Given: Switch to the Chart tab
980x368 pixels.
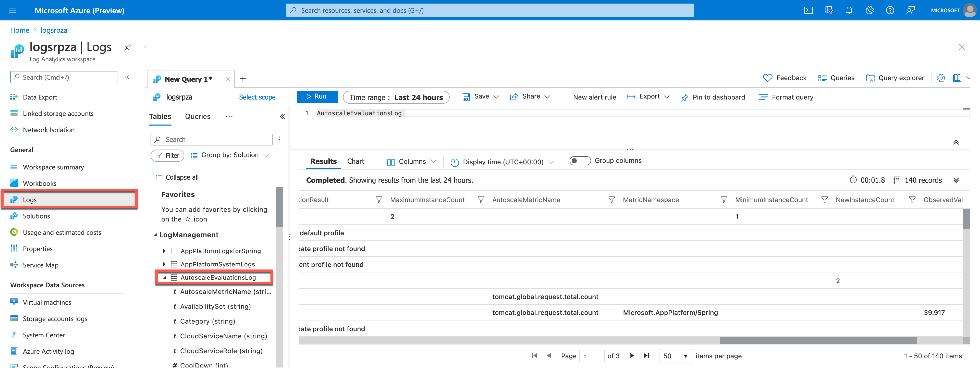Looking at the screenshot, I should pyautogui.click(x=356, y=161).
